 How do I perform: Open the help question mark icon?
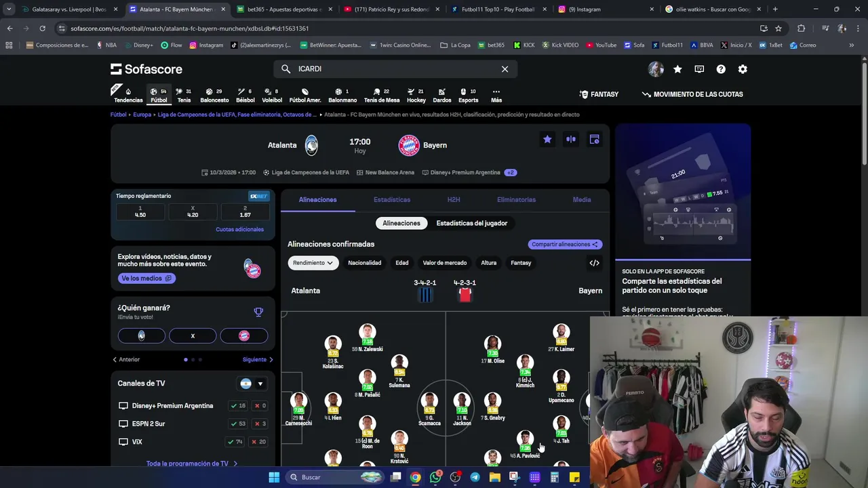coord(721,69)
